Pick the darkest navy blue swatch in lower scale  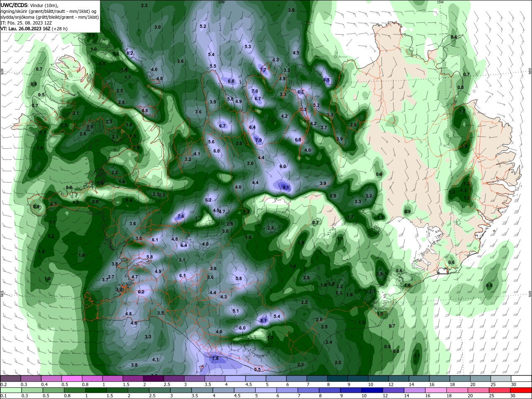tap(371, 390)
